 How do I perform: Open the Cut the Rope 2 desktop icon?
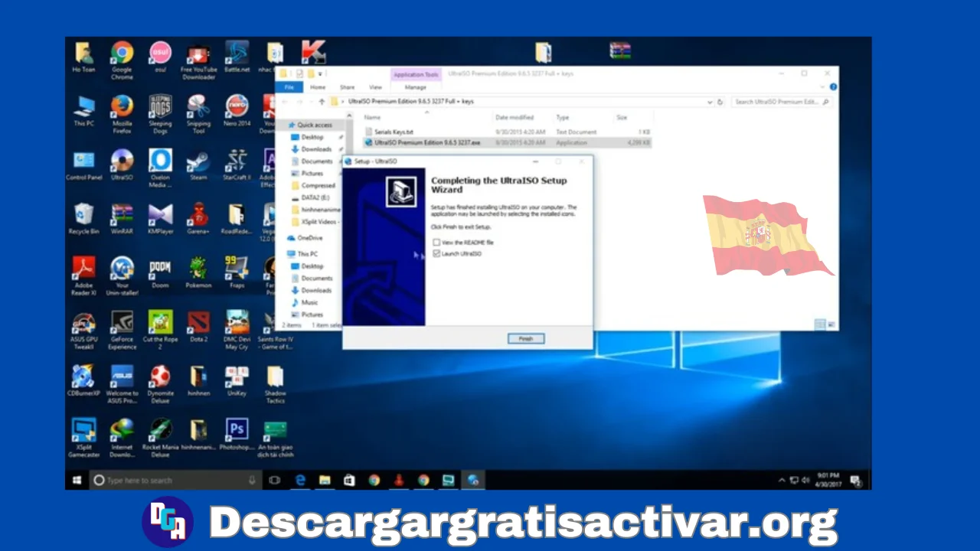[160, 331]
